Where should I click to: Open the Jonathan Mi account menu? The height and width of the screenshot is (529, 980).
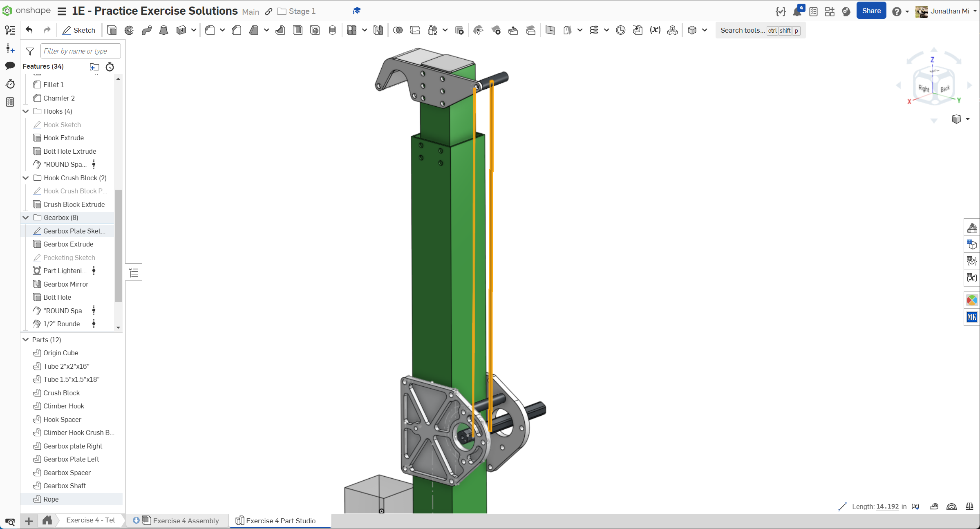point(949,11)
